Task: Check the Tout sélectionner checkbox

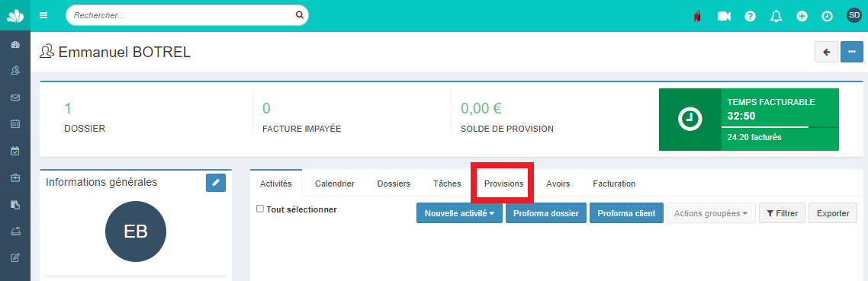Action: click(x=259, y=209)
